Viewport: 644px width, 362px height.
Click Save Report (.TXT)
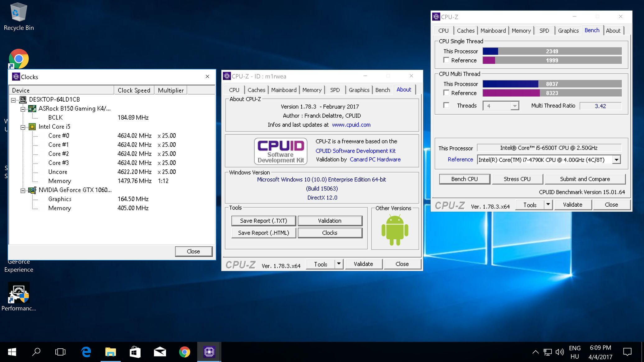pyautogui.click(x=264, y=221)
